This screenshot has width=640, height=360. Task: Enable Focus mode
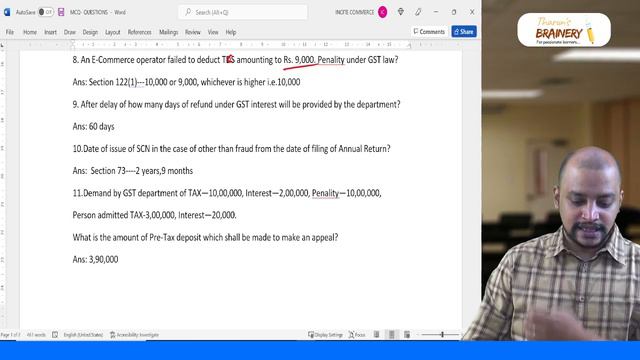coord(357,335)
